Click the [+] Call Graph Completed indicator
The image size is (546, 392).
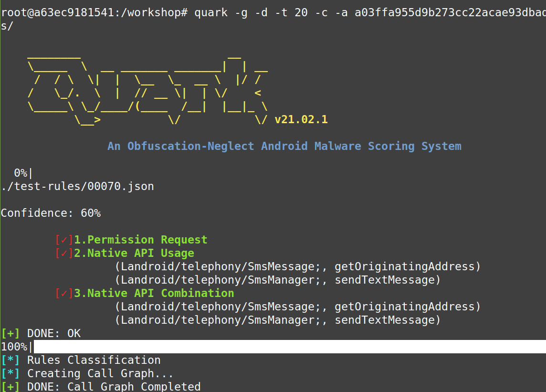[x=100, y=386]
